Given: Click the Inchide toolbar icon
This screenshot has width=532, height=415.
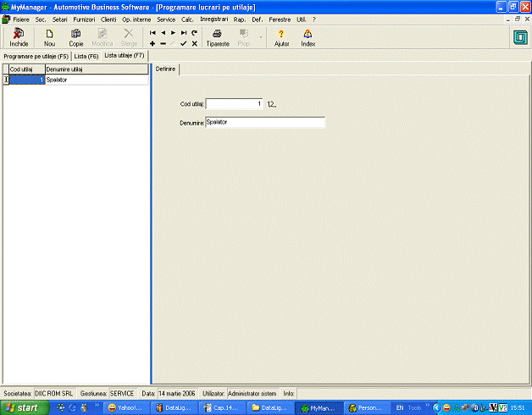Looking at the screenshot, I should coord(19,36).
